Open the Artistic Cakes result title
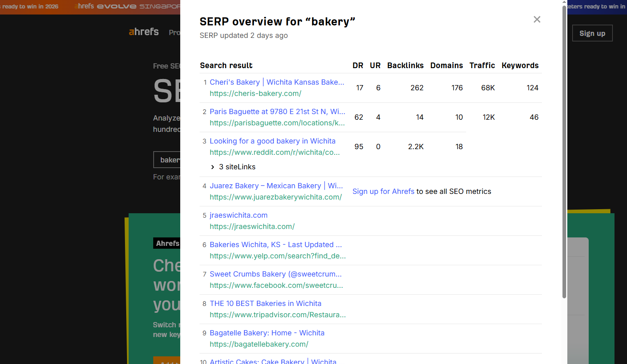Image resolution: width=627 pixels, height=364 pixels. point(273,361)
